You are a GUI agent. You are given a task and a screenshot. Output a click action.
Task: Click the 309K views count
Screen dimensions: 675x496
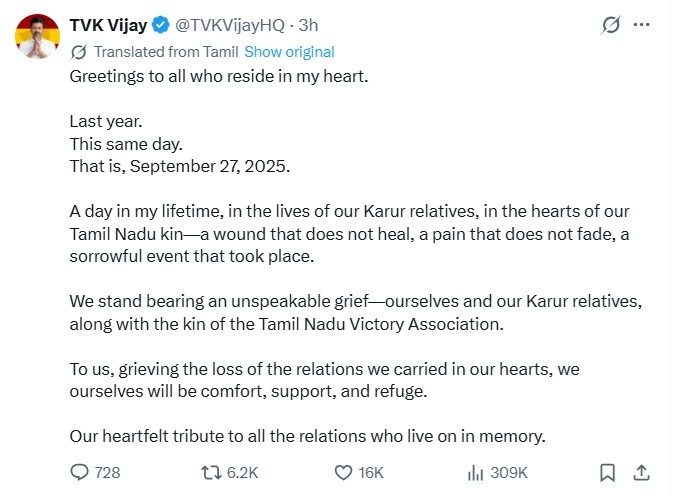(509, 473)
